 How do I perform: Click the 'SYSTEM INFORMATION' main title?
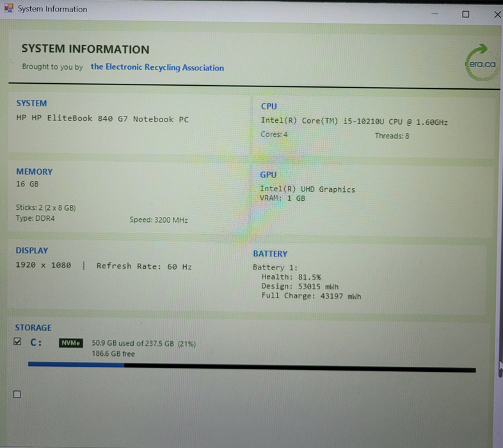(x=85, y=49)
